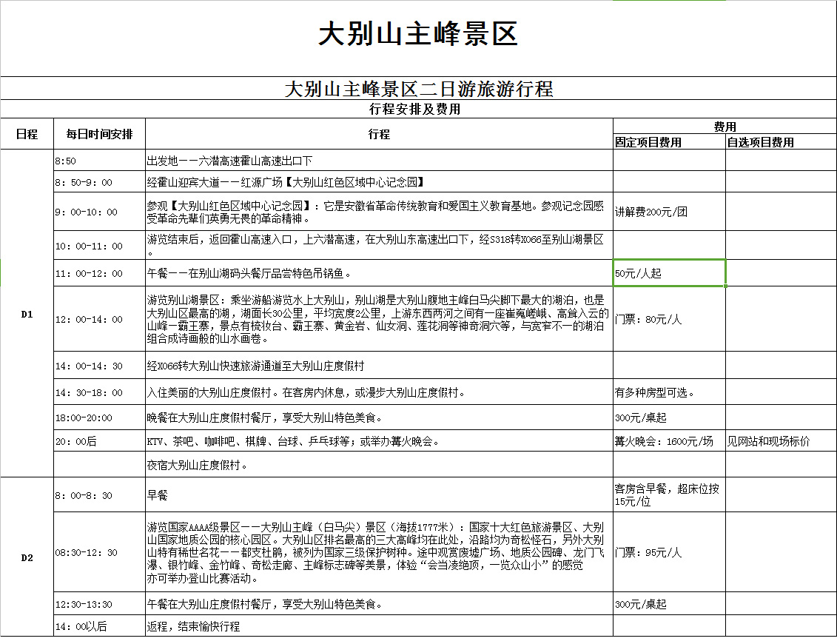Image resolution: width=837 pixels, height=644 pixels.
Task: Select the KTV、茶吧、咖啡吧 activities cell
Action: click(379, 441)
